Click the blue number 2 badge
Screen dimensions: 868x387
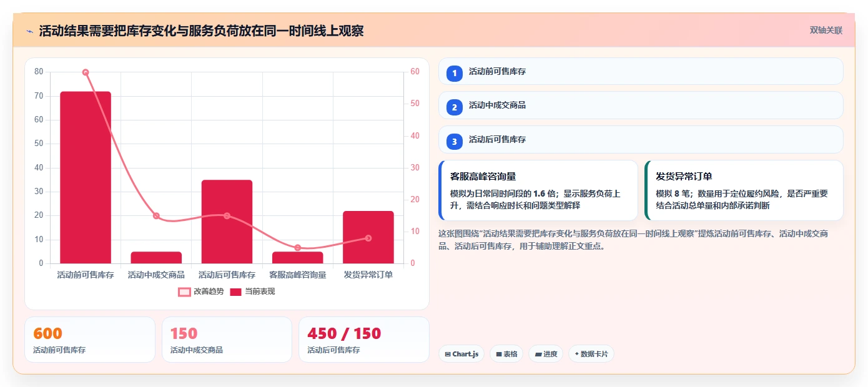click(455, 107)
